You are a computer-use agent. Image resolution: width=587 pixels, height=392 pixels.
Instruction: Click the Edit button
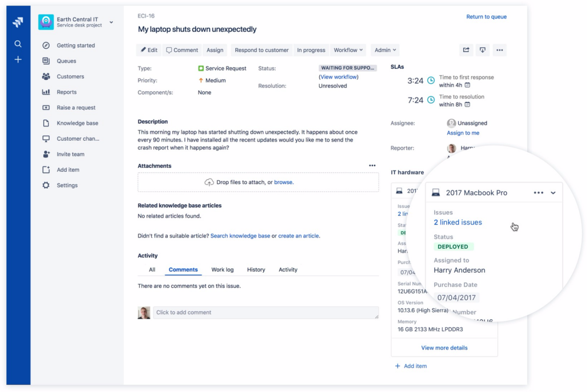149,50
